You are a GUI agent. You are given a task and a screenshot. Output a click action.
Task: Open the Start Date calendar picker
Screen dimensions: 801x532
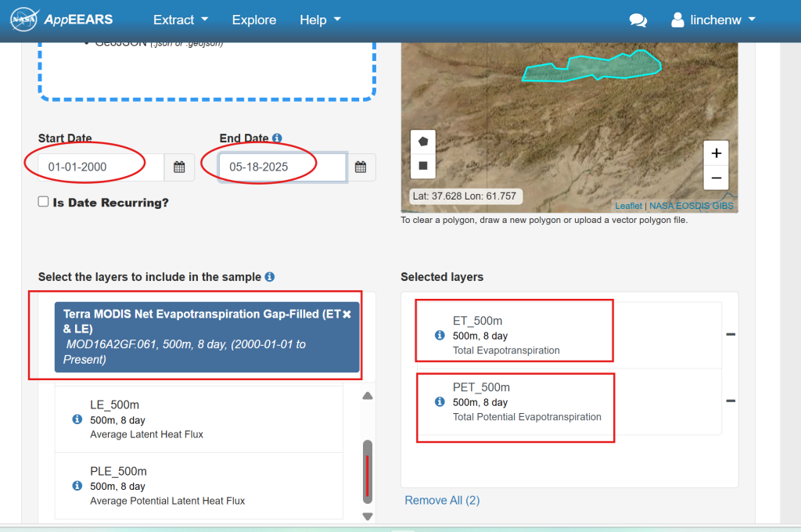(179, 167)
